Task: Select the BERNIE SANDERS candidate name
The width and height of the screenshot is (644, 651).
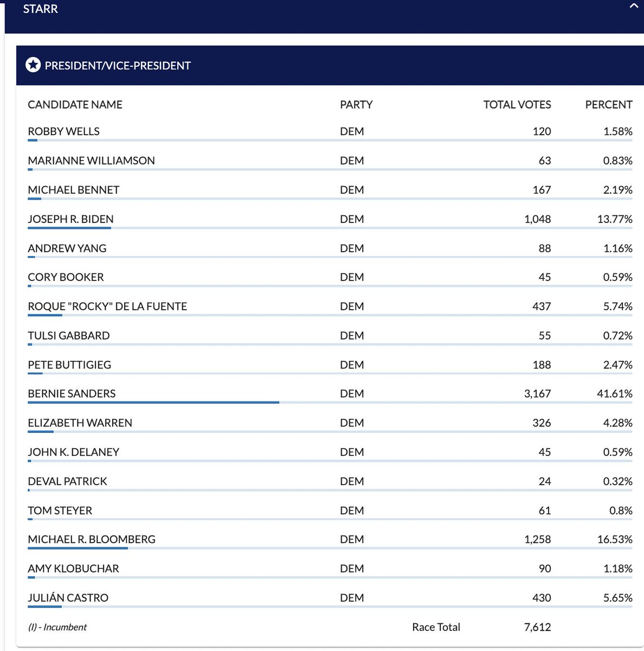Action: click(72, 394)
